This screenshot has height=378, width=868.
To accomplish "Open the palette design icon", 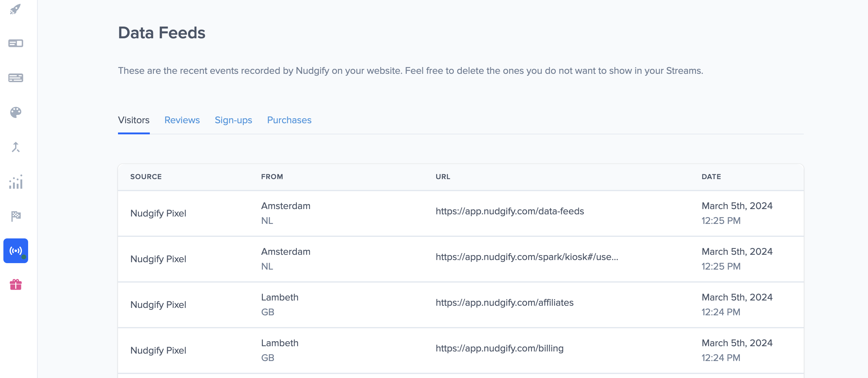I will pos(15,112).
